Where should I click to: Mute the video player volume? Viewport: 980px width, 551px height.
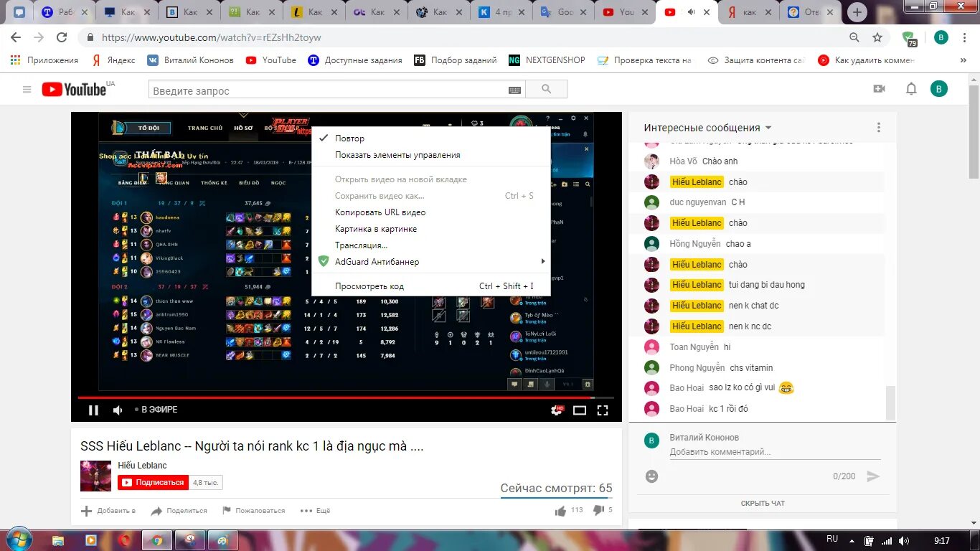(x=118, y=410)
